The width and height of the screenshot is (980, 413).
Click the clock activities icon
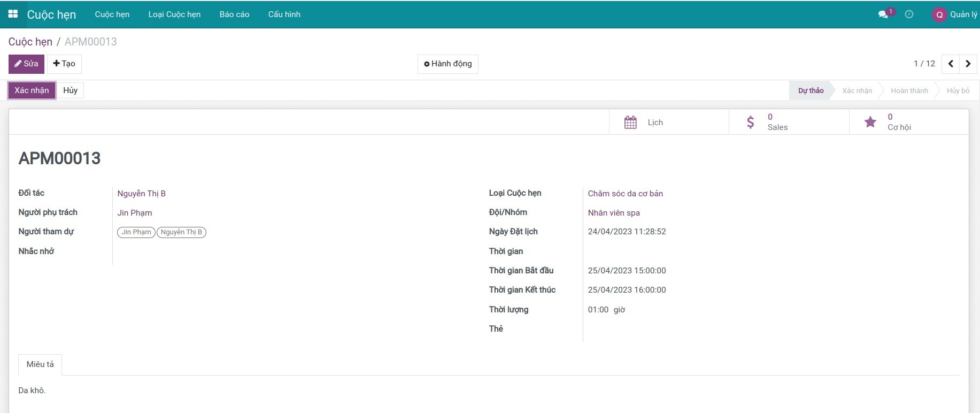(x=909, y=14)
